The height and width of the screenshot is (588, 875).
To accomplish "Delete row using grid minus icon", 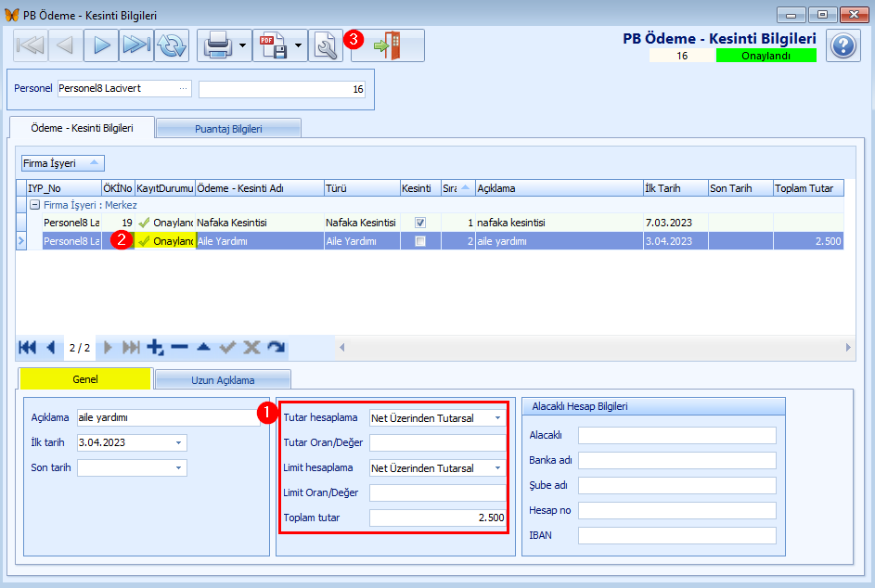I will click(179, 347).
